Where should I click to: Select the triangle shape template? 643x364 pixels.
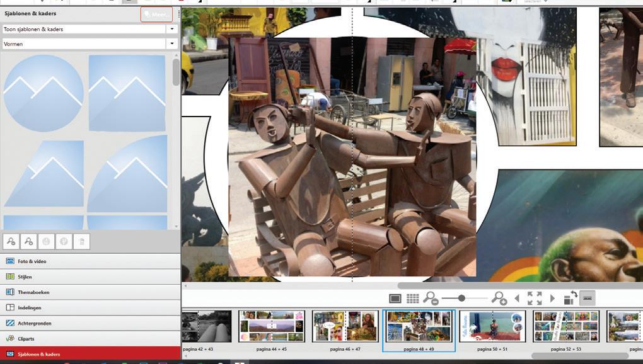(x=44, y=173)
